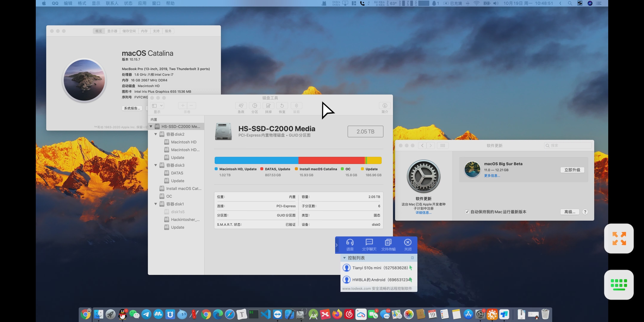Collapse the 控制列表 section in ToDesk
The image size is (644, 322).
tap(345, 258)
